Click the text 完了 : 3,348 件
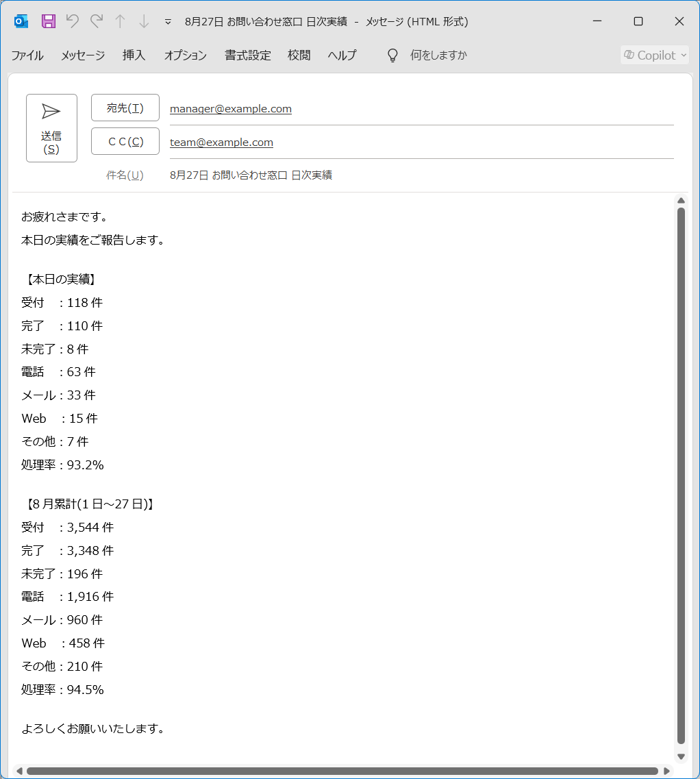 pos(68,551)
